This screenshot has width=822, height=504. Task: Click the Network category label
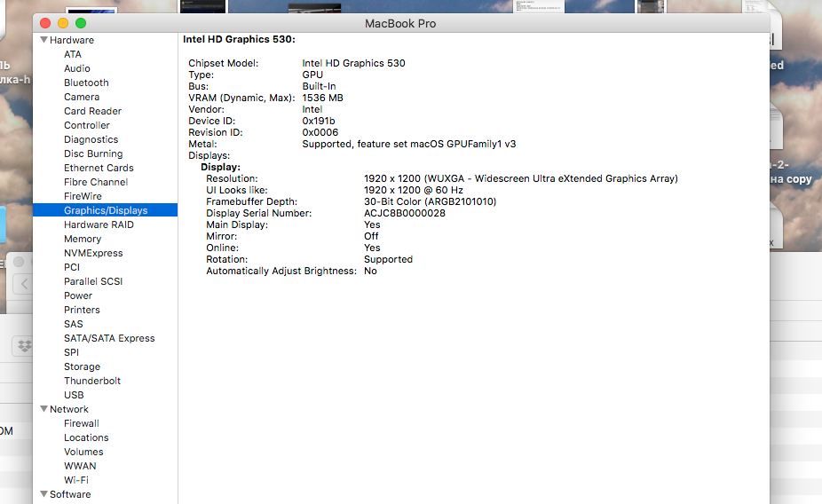click(69, 409)
